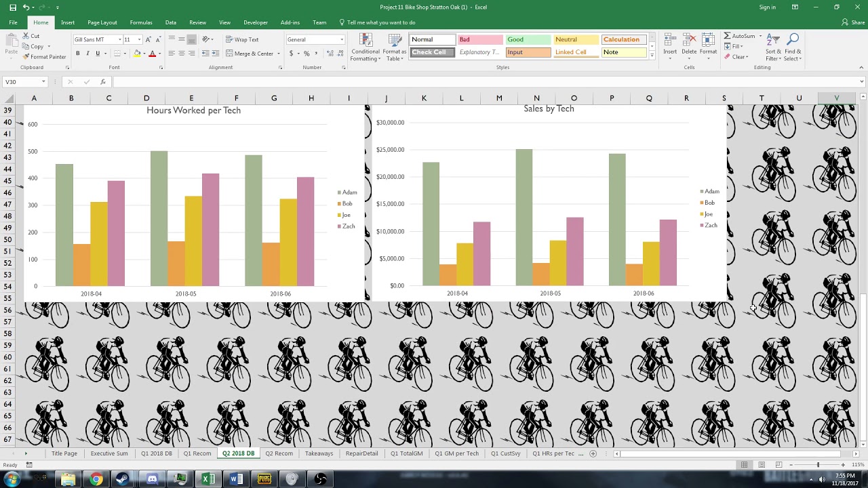The image size is (868, 488).
Task: Click the Name Box cell reference field
Action: coord(22,82)
